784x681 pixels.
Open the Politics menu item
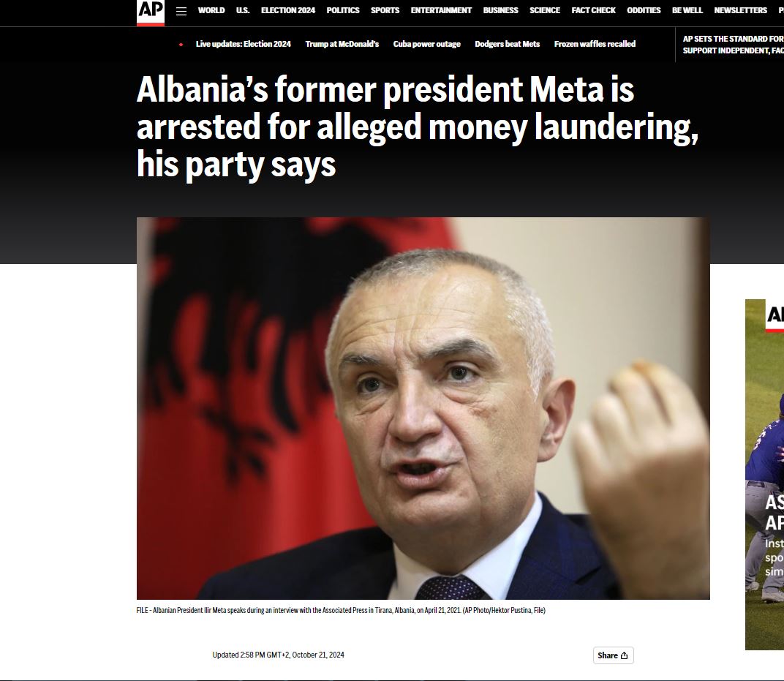[343, 10]
